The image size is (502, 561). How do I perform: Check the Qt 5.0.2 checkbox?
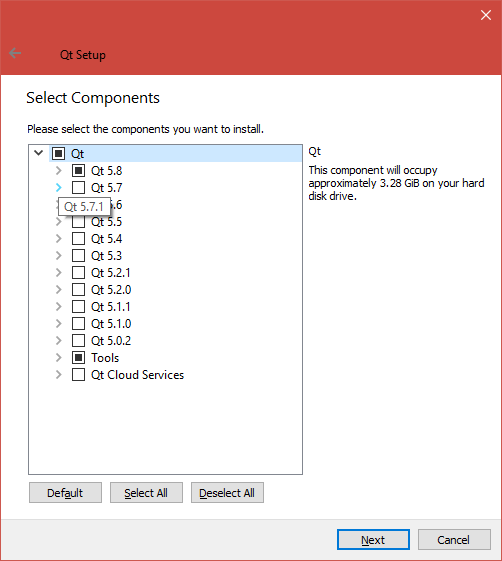click(78, 341)
